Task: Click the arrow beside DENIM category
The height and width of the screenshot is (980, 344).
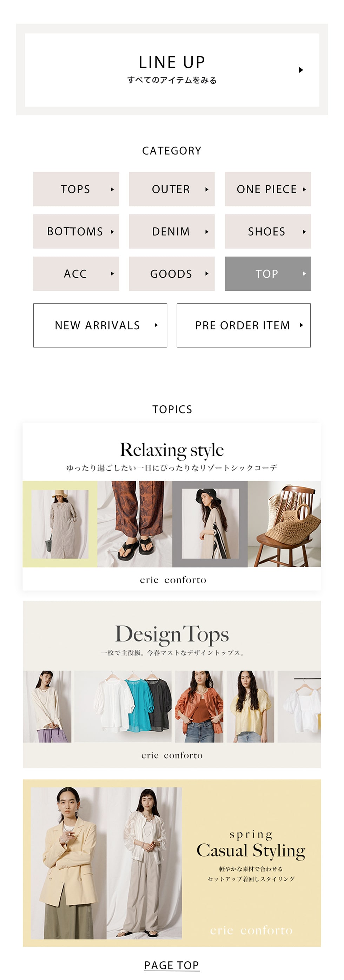Action: 207,232
